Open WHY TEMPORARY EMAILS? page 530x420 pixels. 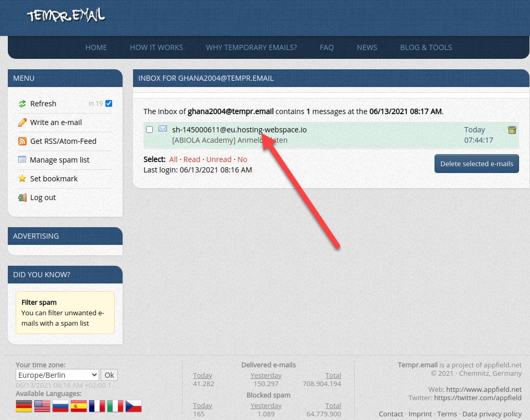[x=251, y=47]
